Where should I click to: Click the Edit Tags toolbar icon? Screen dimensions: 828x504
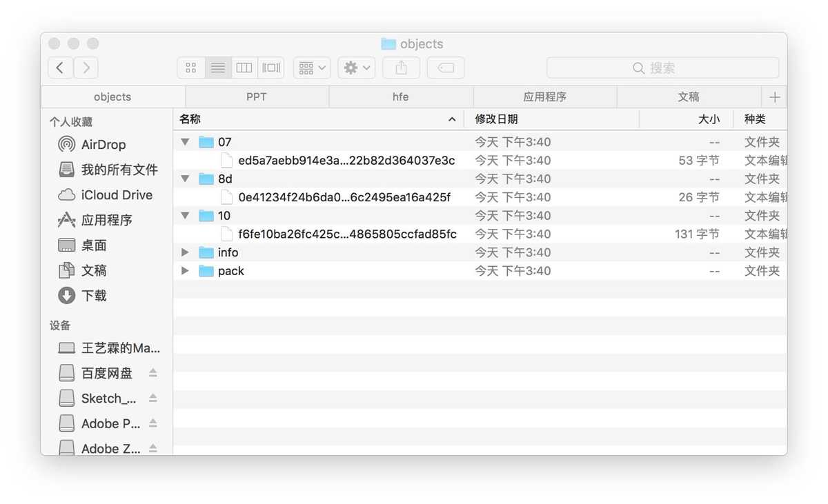tap(446, 68)
